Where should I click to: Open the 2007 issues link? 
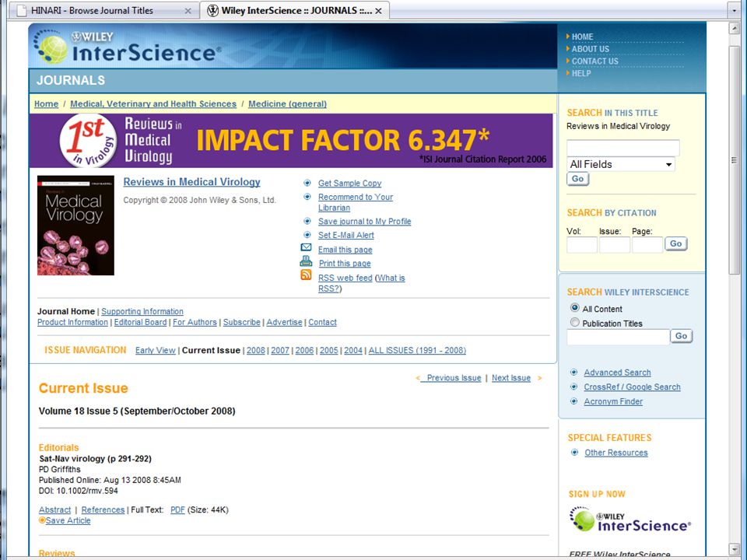[280, 350]
